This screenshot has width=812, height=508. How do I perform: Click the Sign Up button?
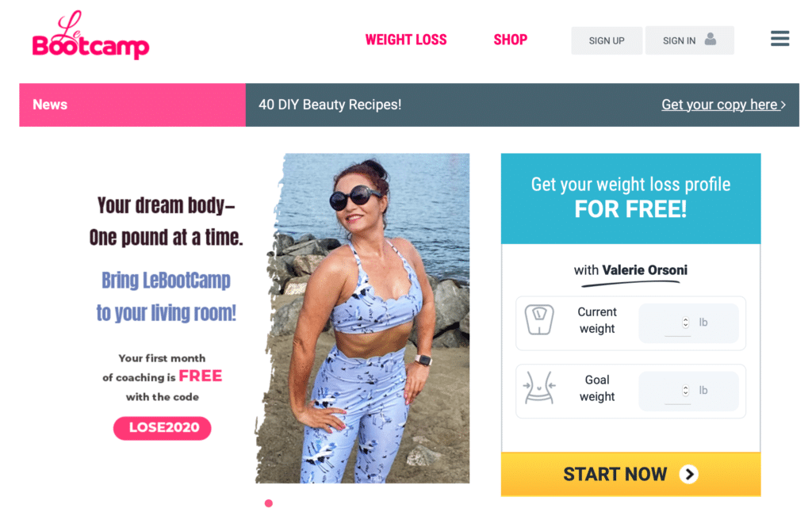pyautogui.click(x=607, y=40)
